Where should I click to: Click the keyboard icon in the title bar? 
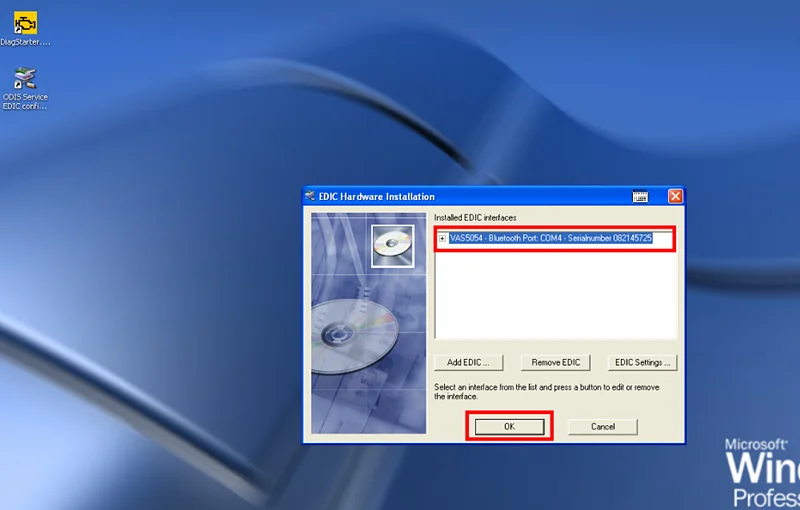(x=640, y=196)
